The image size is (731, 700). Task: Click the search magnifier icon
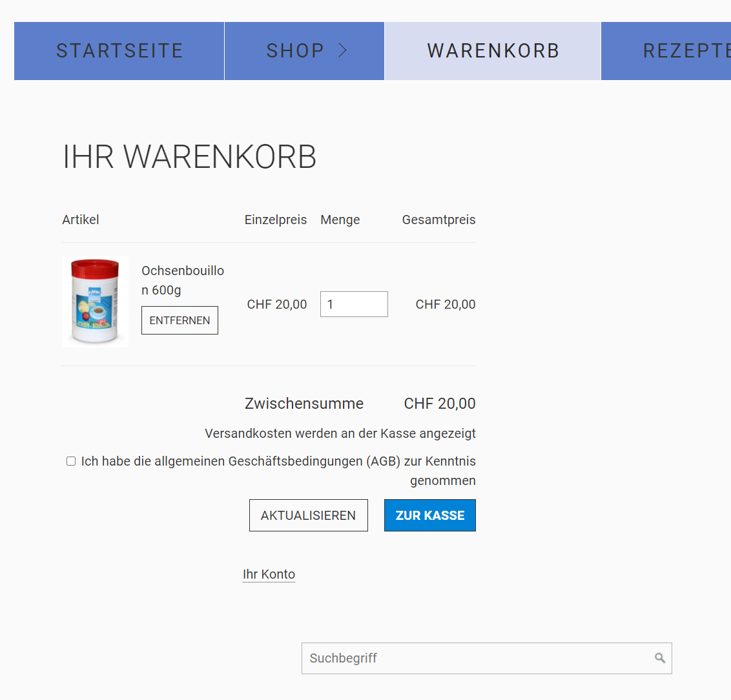coord(660,658)
